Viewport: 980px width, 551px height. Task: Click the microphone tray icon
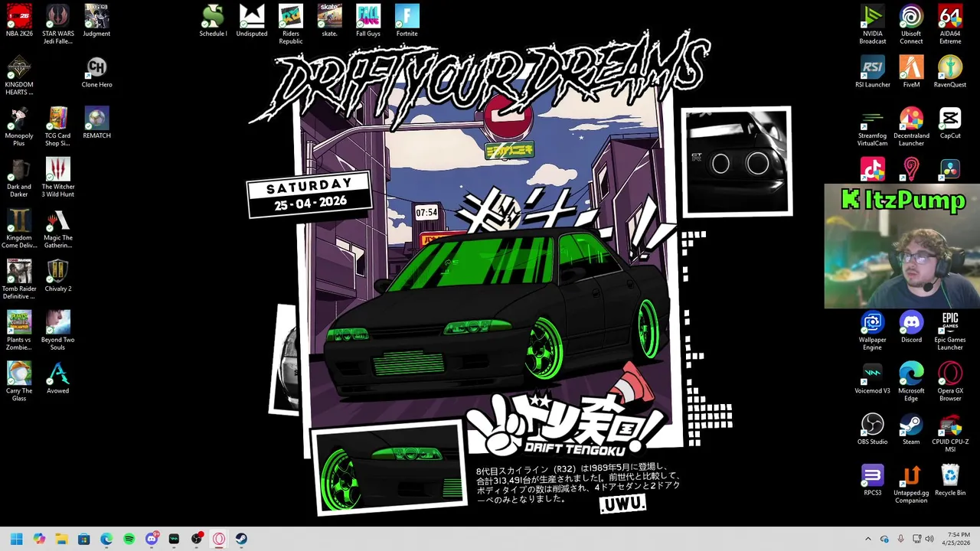[x=900, y=539]
